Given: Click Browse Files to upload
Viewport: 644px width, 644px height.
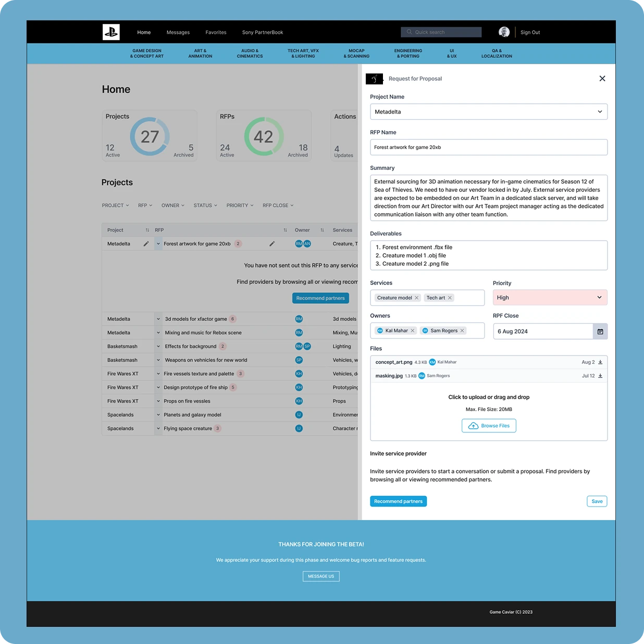Looking at the screenshot, I should 489,426.
